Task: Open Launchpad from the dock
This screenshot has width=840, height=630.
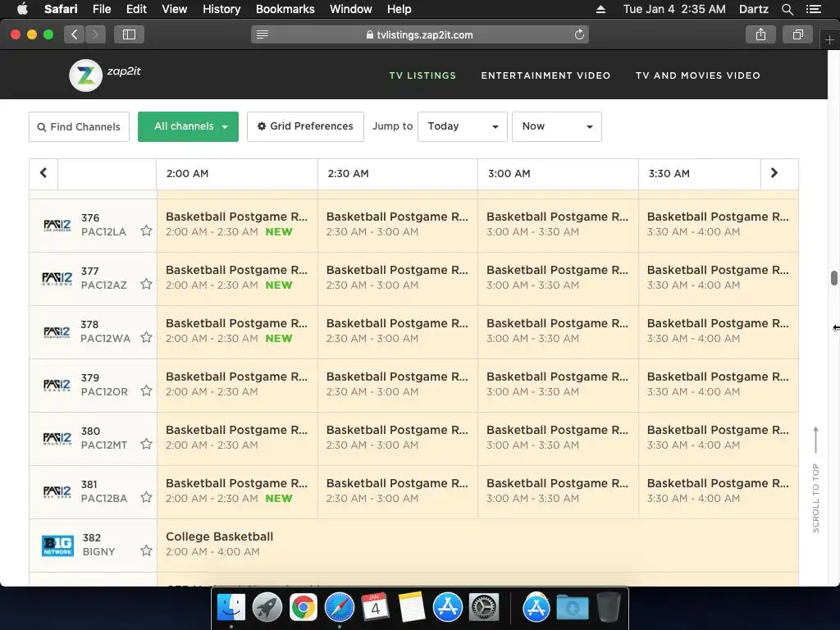Action: pos(267,608)
